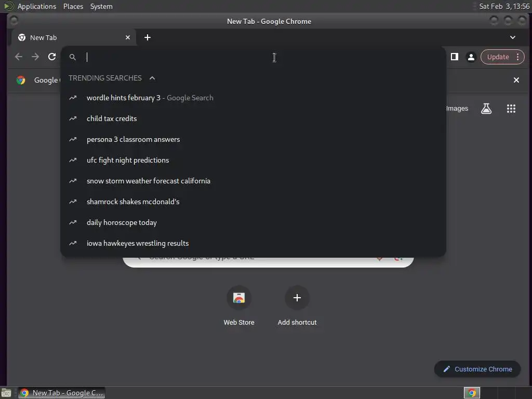The height and width of the screenshot is (399, 532).
Task: Open the System menu
Action: click(101, 6)
